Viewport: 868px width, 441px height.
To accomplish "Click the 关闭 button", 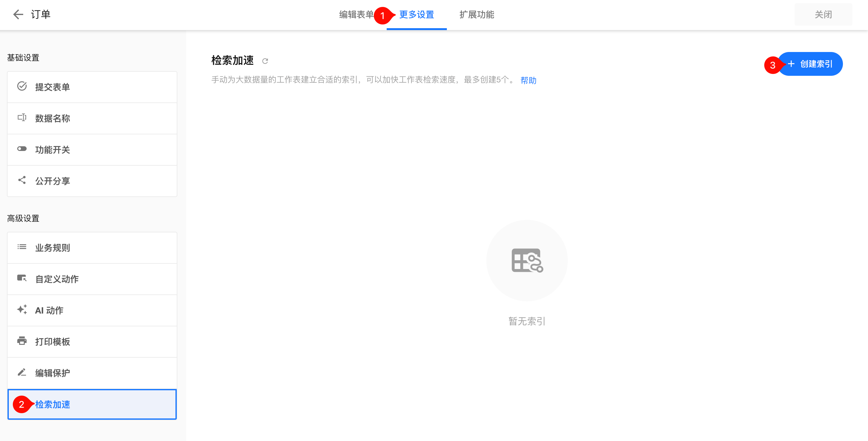I will point(823,14).
